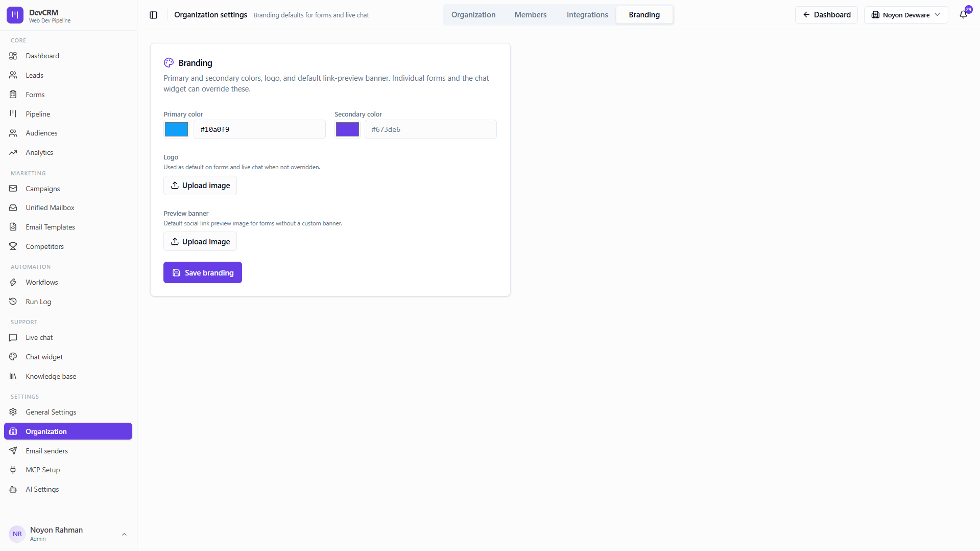Toggle the sidebar collapse icon
Screen dimensions: 980x551
click(x=153, y=15)
